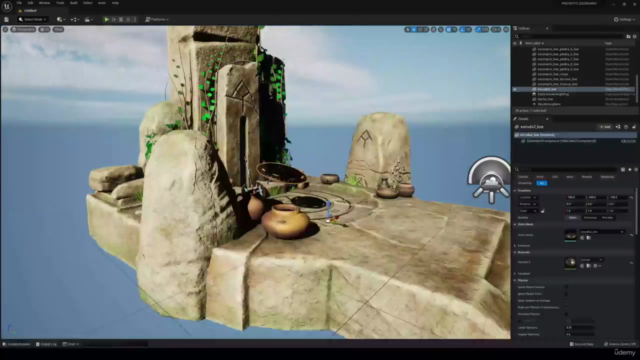Change camera speed setting in viewport
Image resolution: width=640 pixels, height=360 pixels.
point(496,30)
